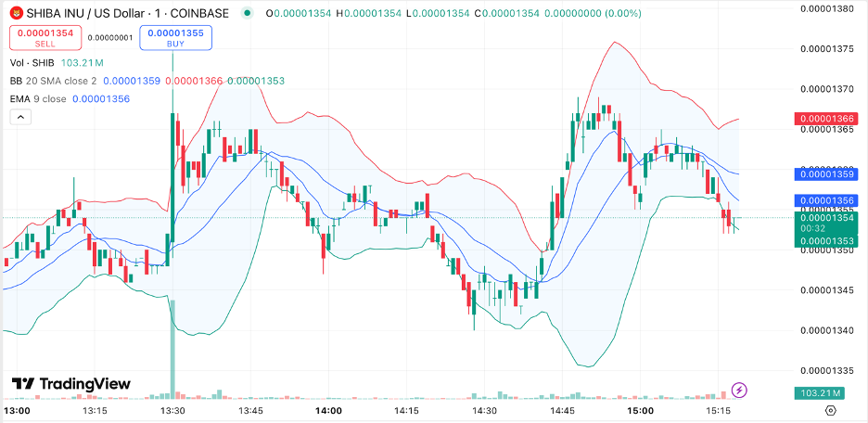Click the 15:00 time axis marker
Image resolution: width=868 pixels, height=423 pixels.
[640, 410]
